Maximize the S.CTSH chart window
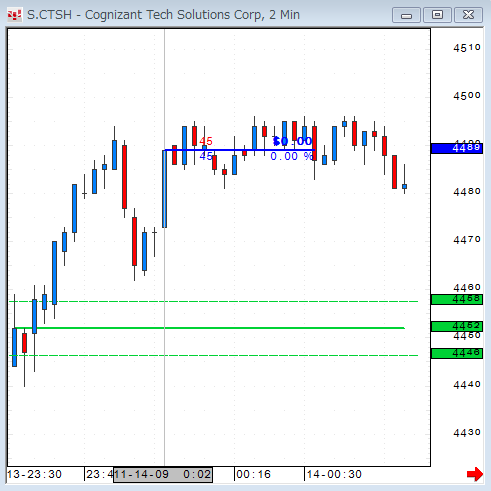Viewport: 491px width, 491px height. (x=437, y=15)
